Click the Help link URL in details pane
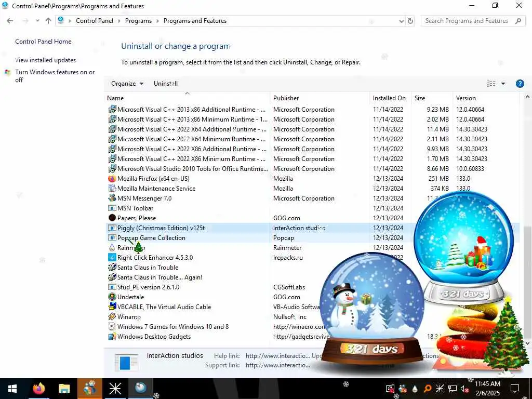 277,355
